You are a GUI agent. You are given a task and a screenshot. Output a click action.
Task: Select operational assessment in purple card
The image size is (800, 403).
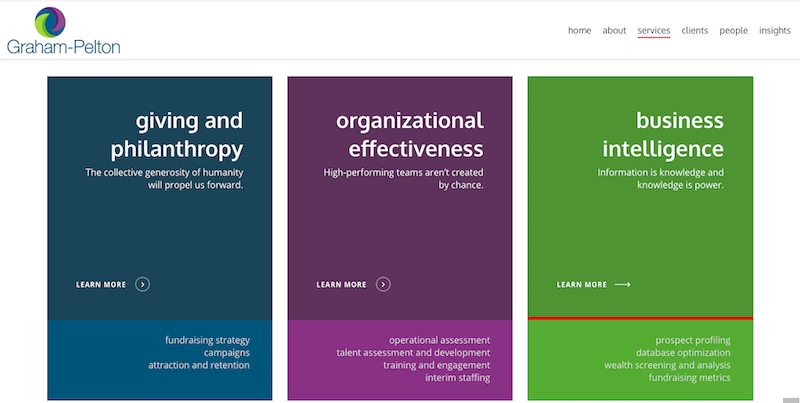439,340
